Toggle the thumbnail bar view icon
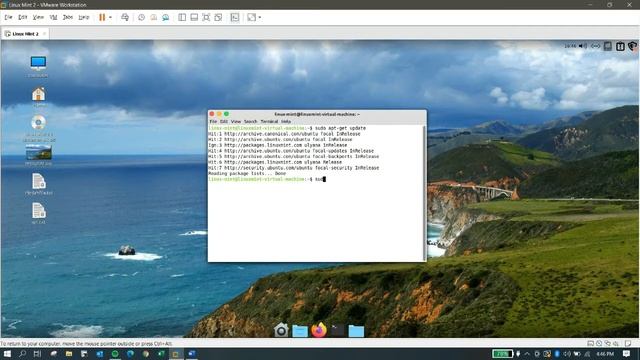The width and height of the screenshot is (640, 360). click(194, 17)
